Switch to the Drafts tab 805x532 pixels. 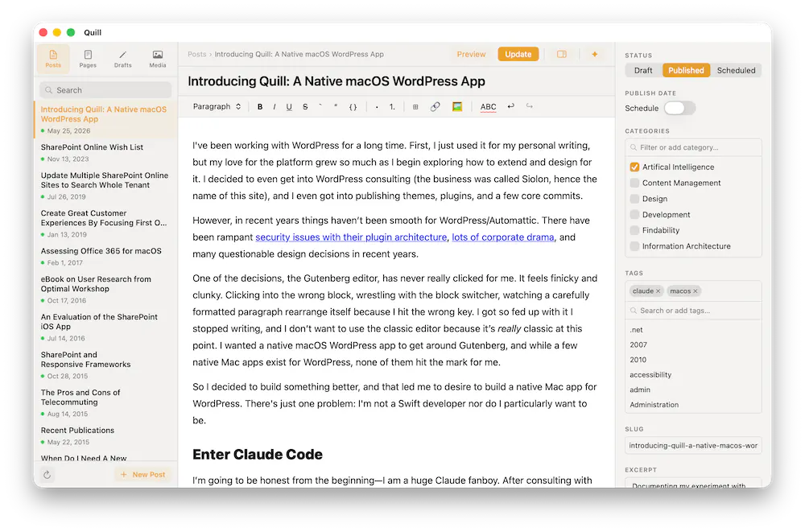tap(122, 59)
